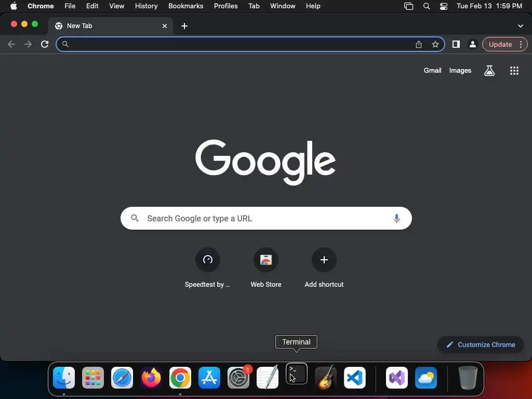The image size is (532, 399).
Task: Open Visual Studio from the Dock
Action: coord(397,378)
